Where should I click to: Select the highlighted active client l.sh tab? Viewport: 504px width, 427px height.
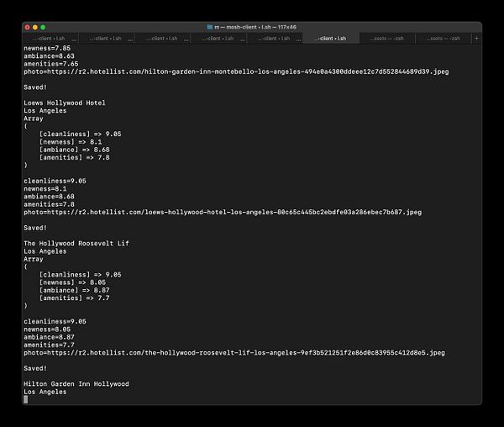coord(331,39)
